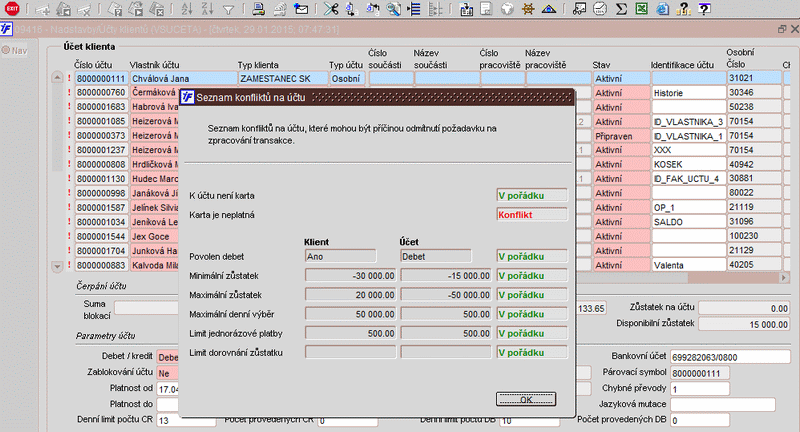
Task: Click Účet Povolen debet field Debet
Action: click(x=436, y=257)
